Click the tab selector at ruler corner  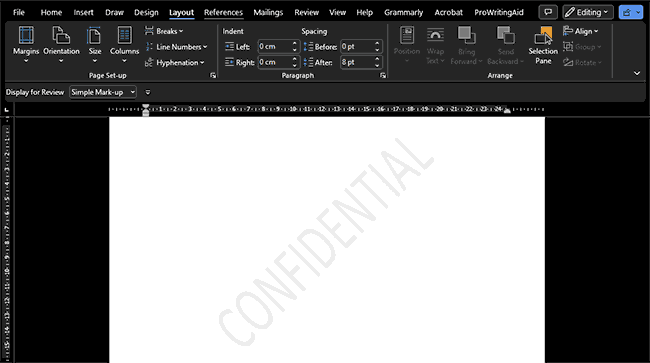coord(7,109)
